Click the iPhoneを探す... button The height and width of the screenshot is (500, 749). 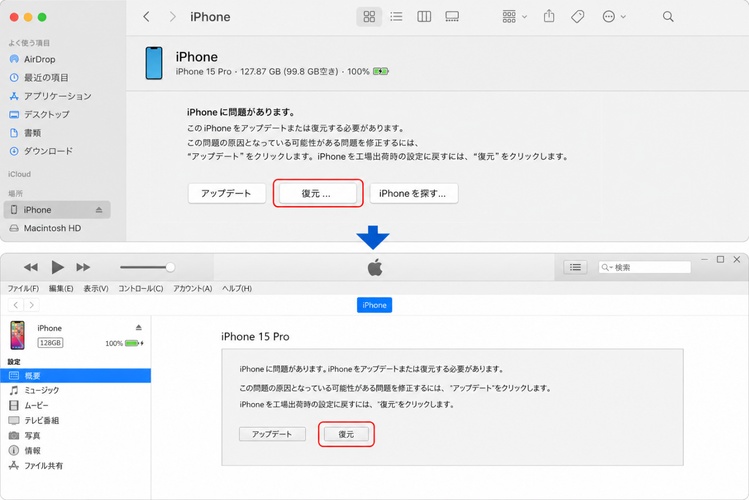pyautogui.click(x=413, y=193)
